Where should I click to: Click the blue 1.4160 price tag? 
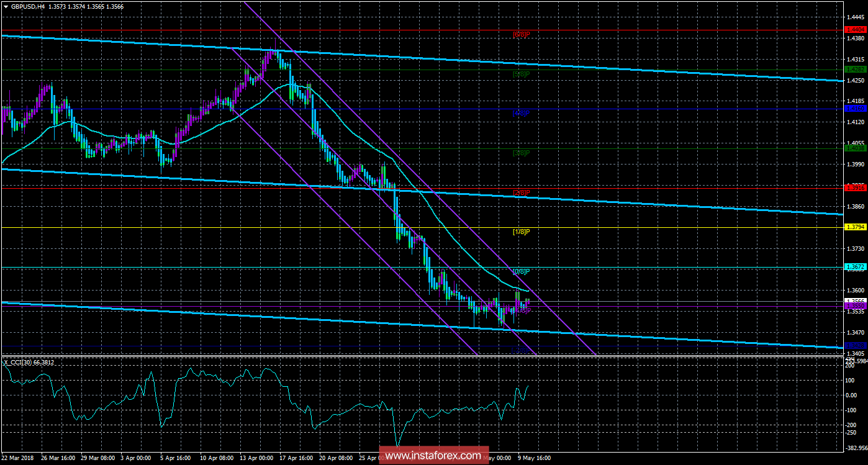855,109
